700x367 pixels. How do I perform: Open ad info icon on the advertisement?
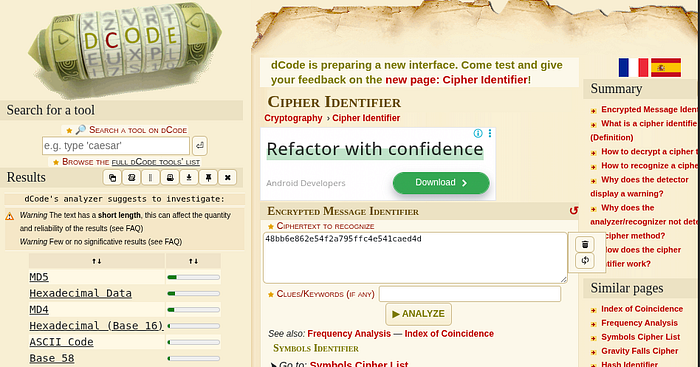coord(478,133)
